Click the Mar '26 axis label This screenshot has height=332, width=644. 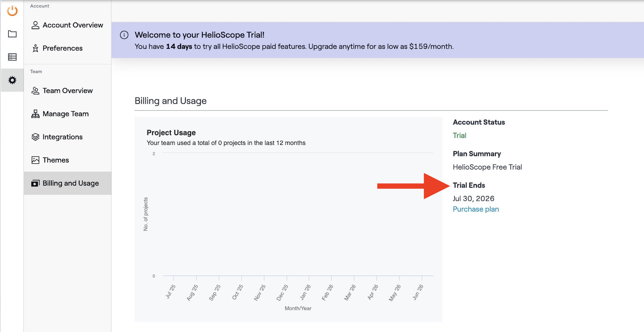[x=350, y=293]
